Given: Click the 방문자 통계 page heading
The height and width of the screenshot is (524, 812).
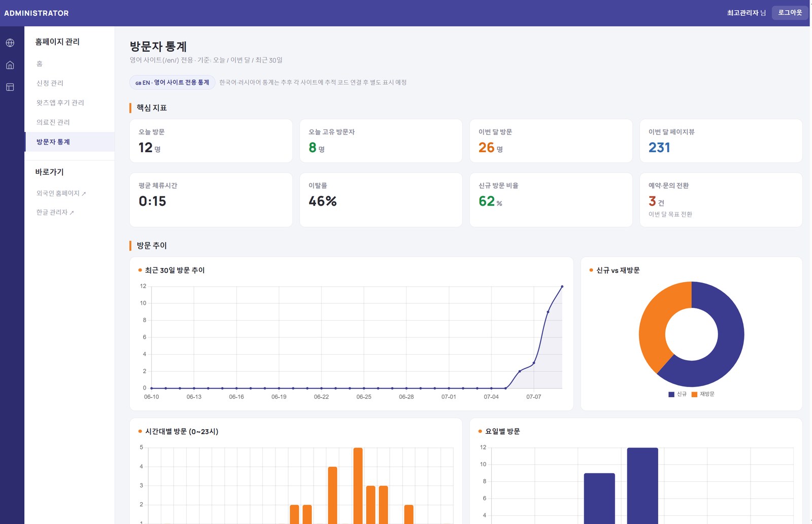Looking at the screenshot, I should click(x=158, y=47).
